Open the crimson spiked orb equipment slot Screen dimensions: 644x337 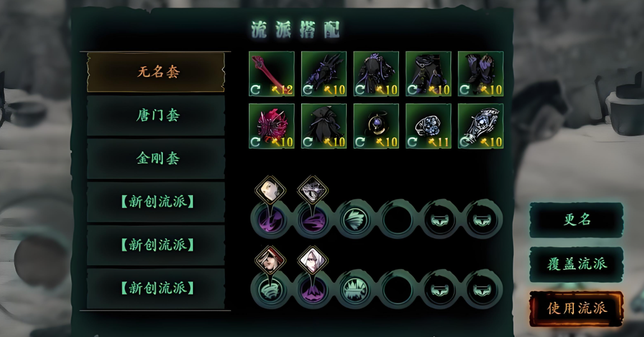[272, 126]
